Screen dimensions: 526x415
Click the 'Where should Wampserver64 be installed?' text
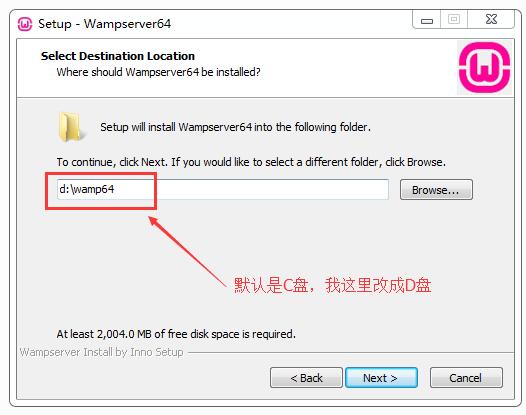(158, 72)
